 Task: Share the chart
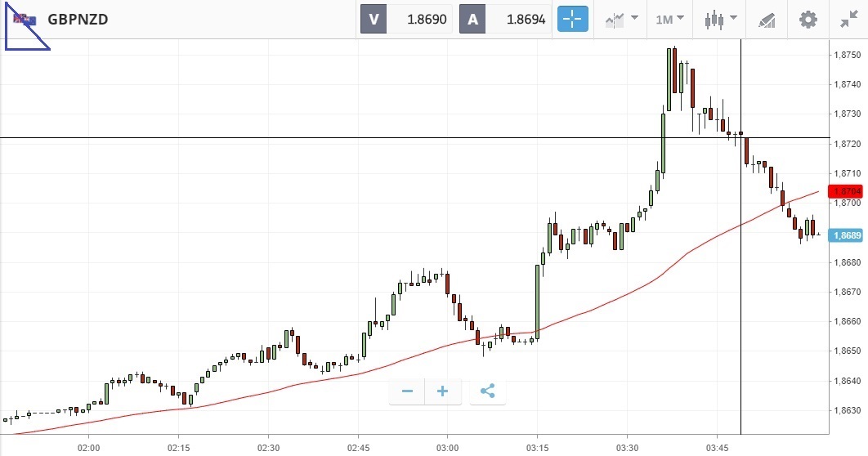point(487,391)
